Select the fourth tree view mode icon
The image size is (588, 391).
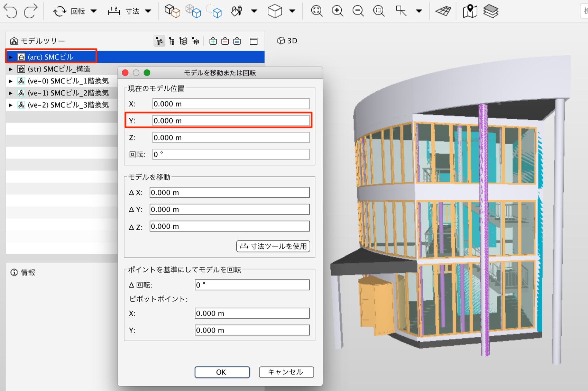[196, 41]
